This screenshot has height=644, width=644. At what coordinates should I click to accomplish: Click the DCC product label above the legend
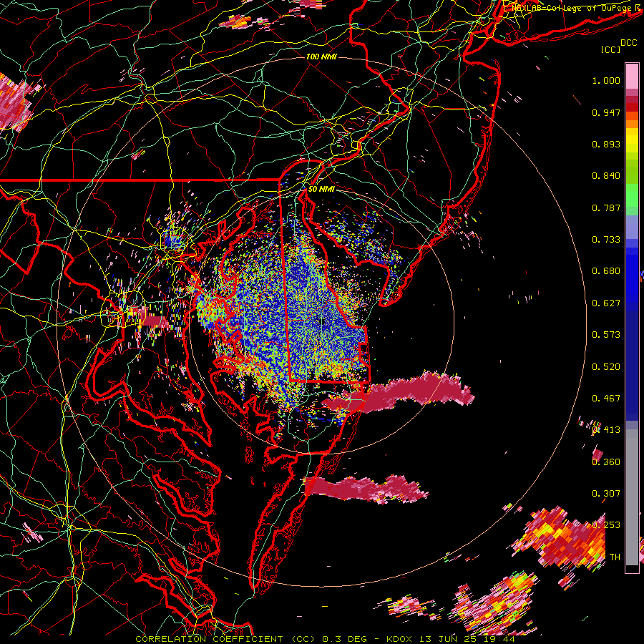coord(628,43)
